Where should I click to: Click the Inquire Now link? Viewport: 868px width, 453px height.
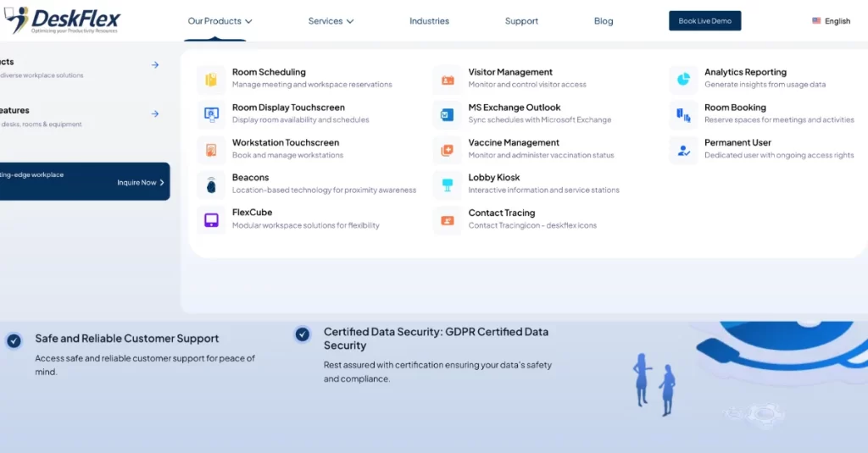140,183
